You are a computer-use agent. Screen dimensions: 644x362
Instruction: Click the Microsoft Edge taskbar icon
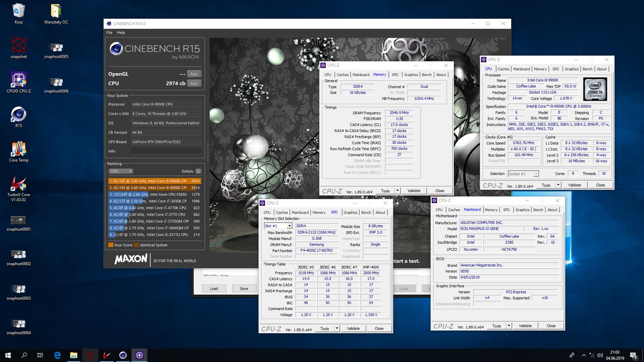57,355
